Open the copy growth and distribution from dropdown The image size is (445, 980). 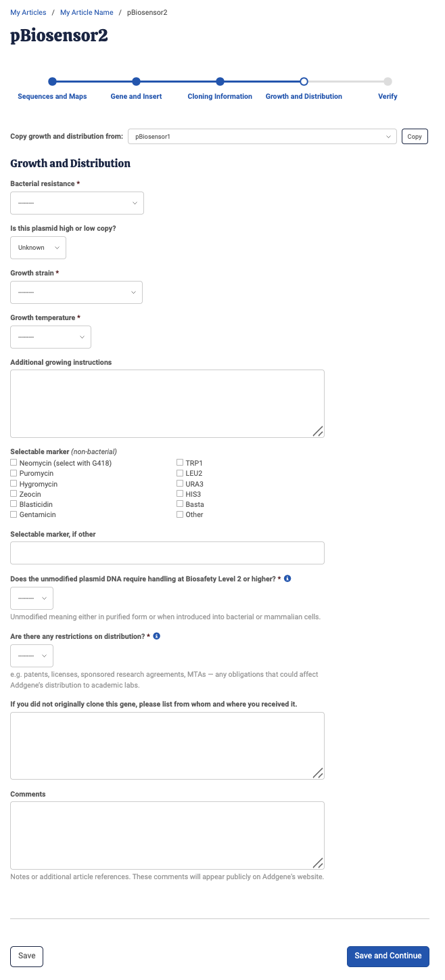(262, 136)
